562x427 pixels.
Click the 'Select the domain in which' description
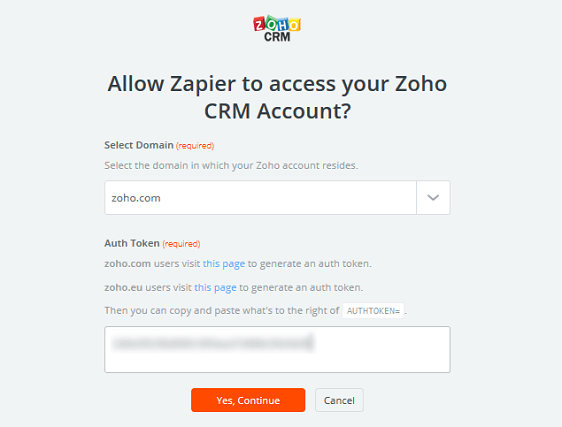[231, 166]
